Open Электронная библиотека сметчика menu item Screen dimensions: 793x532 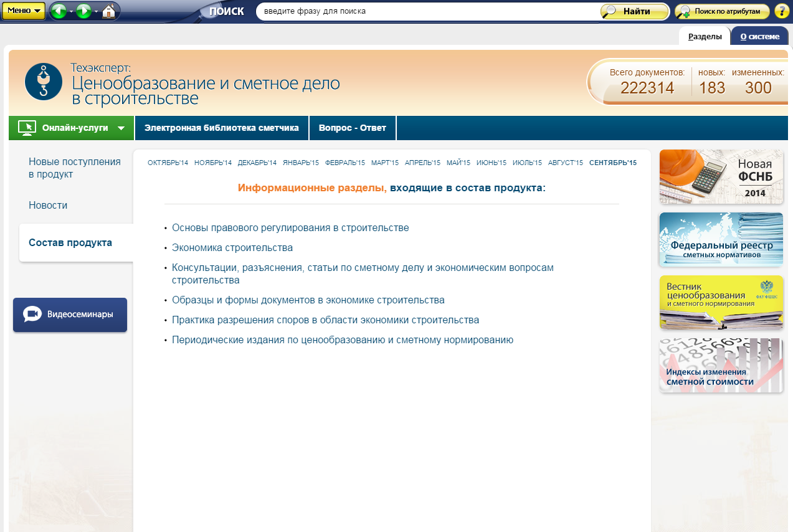click(222, 128)
